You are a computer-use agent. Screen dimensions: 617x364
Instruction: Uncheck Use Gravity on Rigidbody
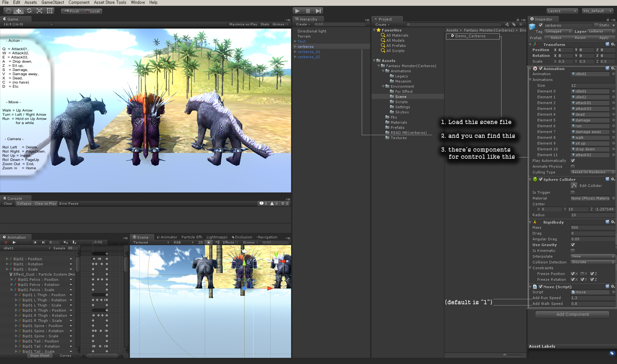click(573, 245)
